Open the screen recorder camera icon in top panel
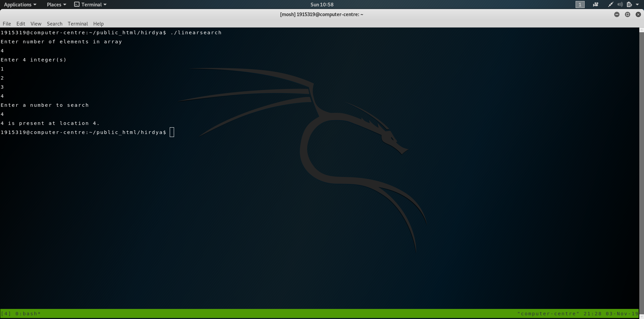 (596, 4)
